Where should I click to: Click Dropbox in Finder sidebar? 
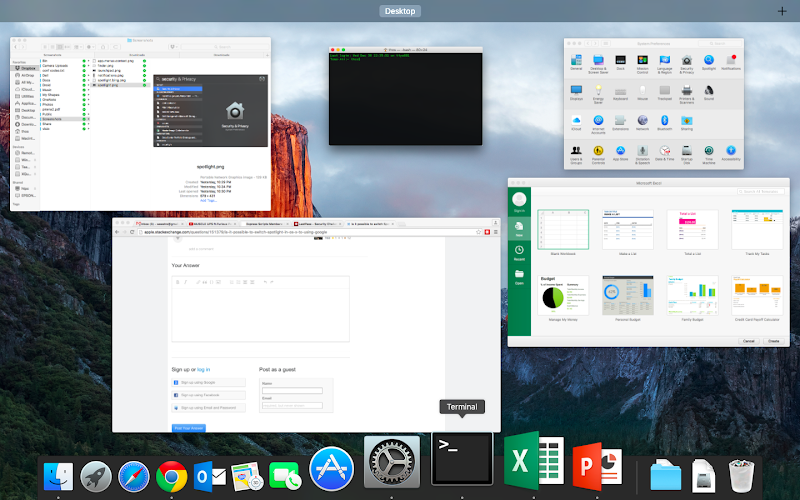tap(25, 68)
